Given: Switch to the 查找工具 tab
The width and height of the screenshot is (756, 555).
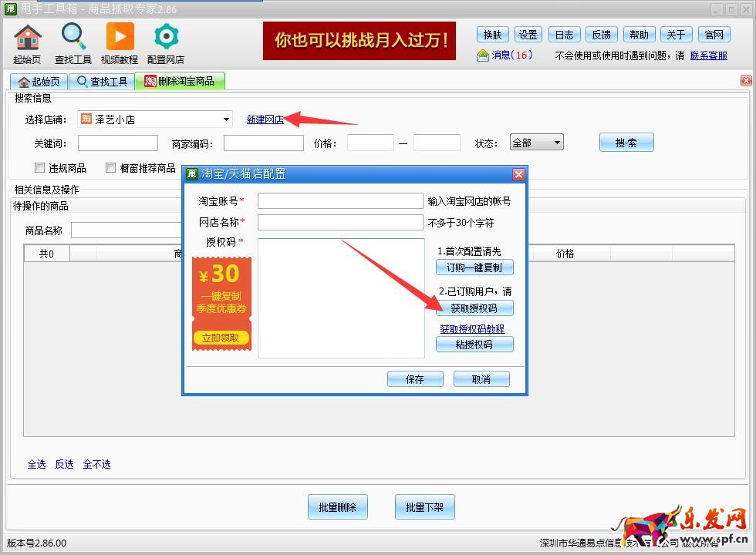Looking at the screenshot, I should (x=102, y=82).
